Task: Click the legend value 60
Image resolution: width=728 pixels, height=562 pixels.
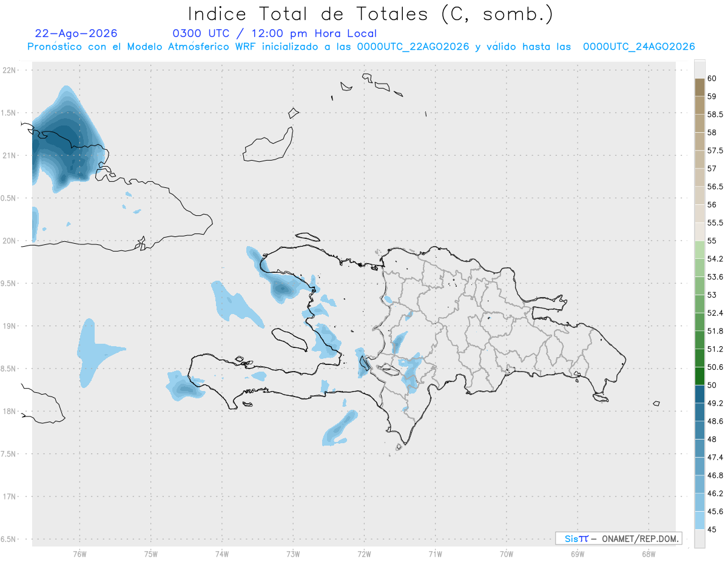Action: point(712,78)
